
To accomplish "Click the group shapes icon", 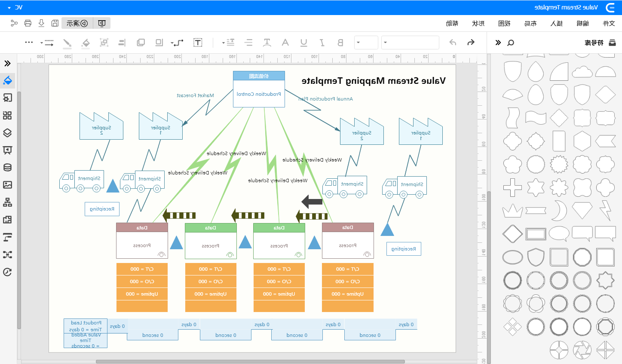I will (104, 42).
